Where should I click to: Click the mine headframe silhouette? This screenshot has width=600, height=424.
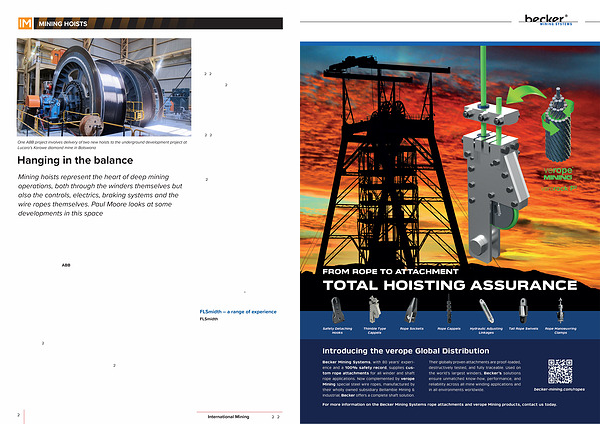pyautogui.click(x=388, y=165)
